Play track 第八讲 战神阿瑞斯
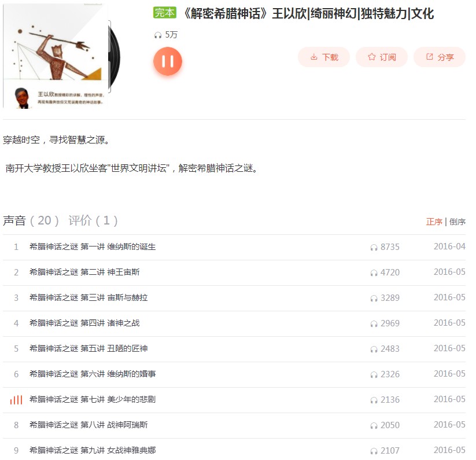Image resolution: width=476 pixels, height=460 pixels. (88, 425)
